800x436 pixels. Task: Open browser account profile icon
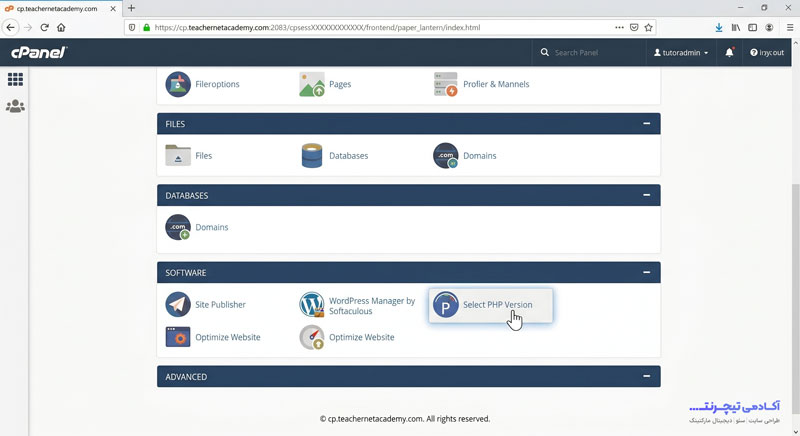769,28
